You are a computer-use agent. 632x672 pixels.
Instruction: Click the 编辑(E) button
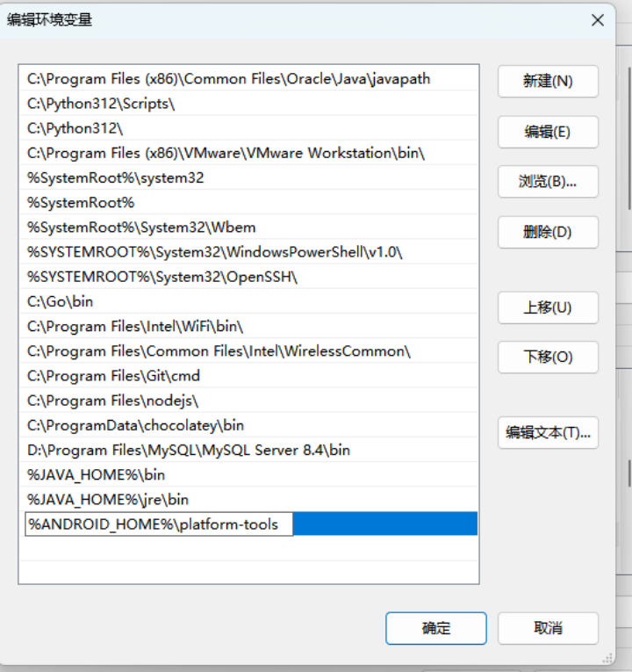[548, 132]
